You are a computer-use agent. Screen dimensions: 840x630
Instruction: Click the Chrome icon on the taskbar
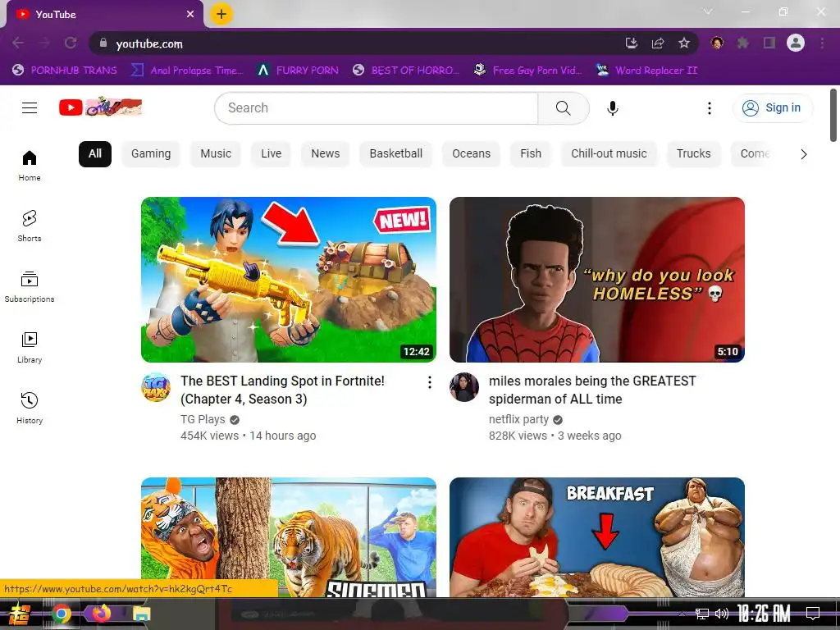point(62,614)
